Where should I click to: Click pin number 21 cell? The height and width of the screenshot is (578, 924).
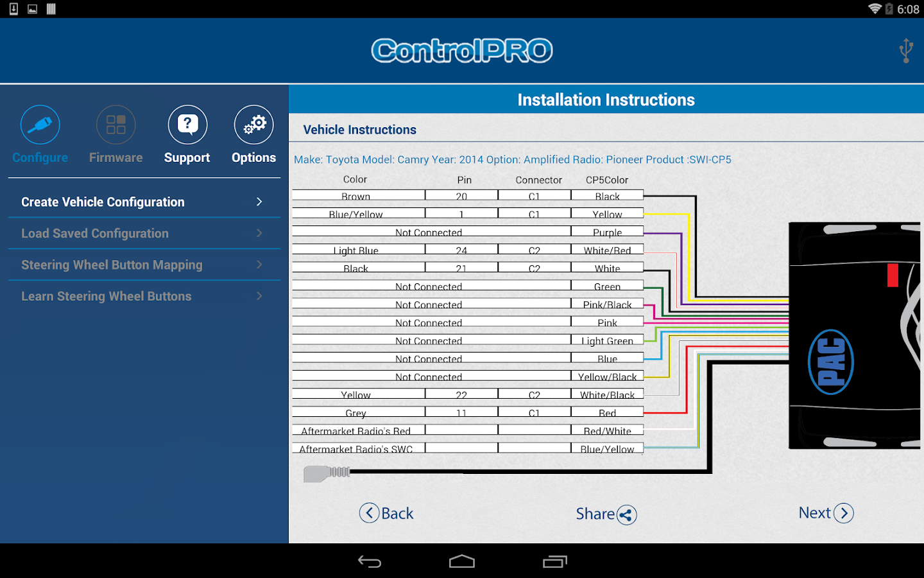[x=461, y=267]
